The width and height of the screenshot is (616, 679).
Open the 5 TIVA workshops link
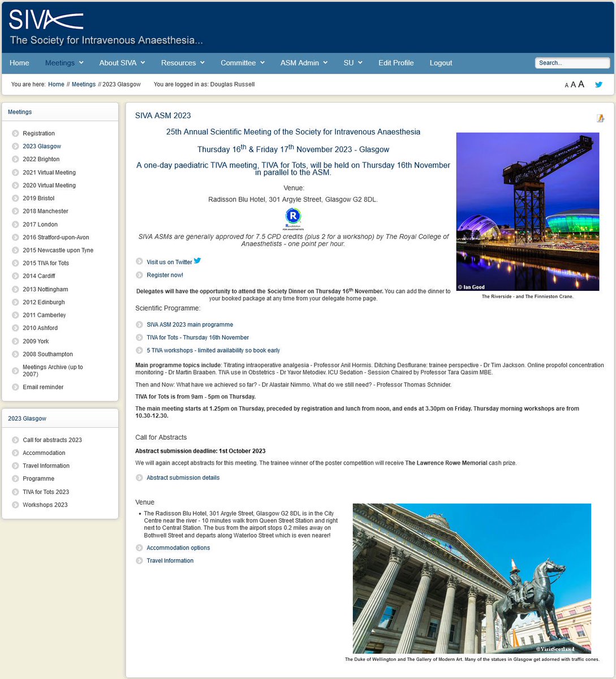[x=213, y=350]
